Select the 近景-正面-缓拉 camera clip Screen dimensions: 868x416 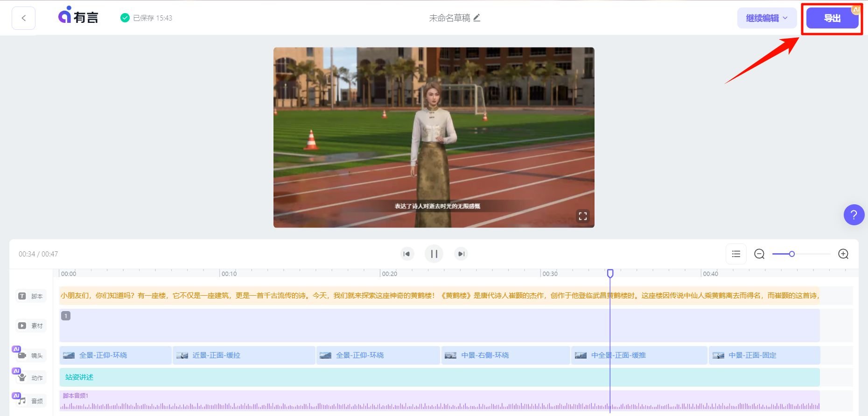pyautogui.click(x=244, y=355)
